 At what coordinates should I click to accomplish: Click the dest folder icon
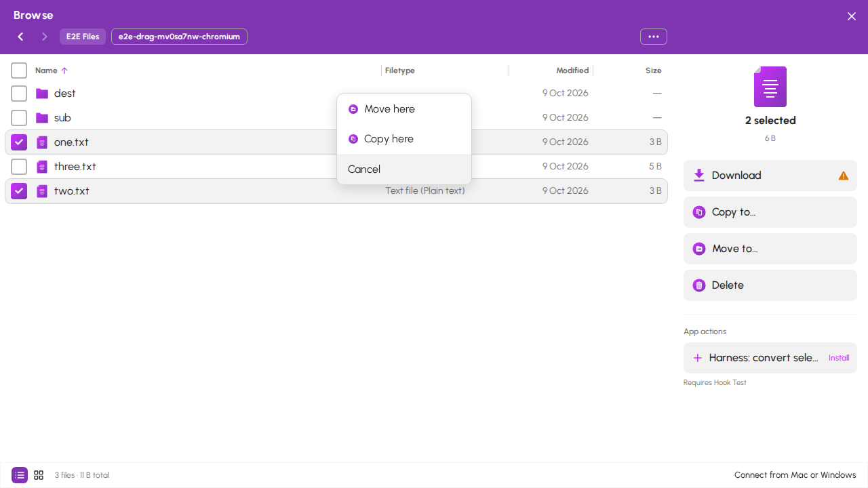pyautogui.click(x=42, y=94)
